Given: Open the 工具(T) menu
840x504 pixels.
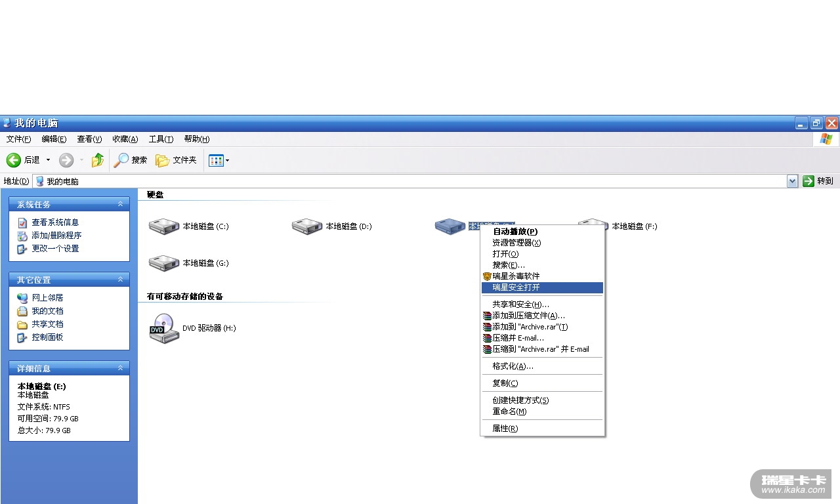Looking at the screenshot, I should [x=161, y=139].
